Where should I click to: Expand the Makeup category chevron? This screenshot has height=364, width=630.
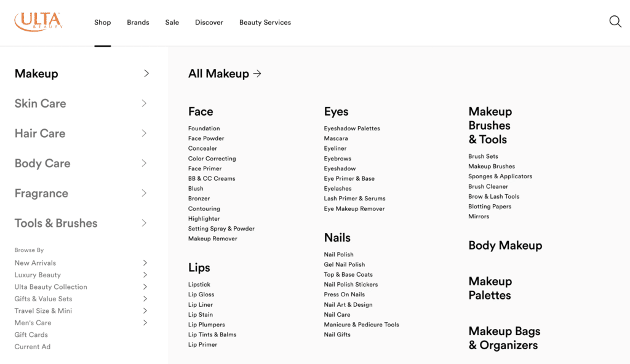(x=146, y=74)
